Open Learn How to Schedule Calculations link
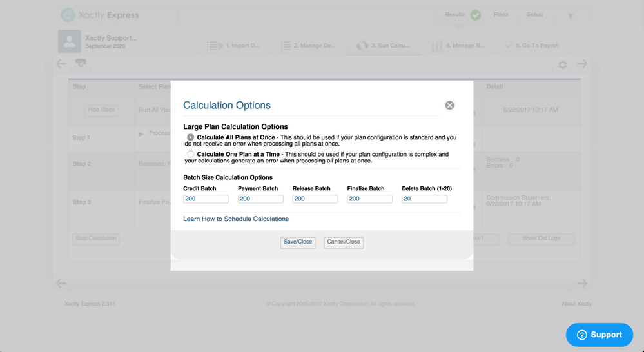644x352 pixels. (x=236, y=219)
